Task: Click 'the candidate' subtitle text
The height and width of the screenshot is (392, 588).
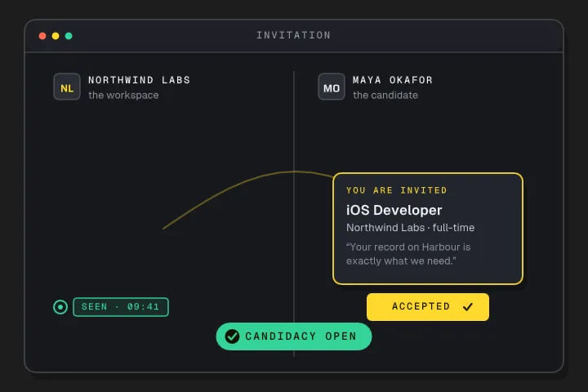Action: pyautogui.click(x=385, y=96)
